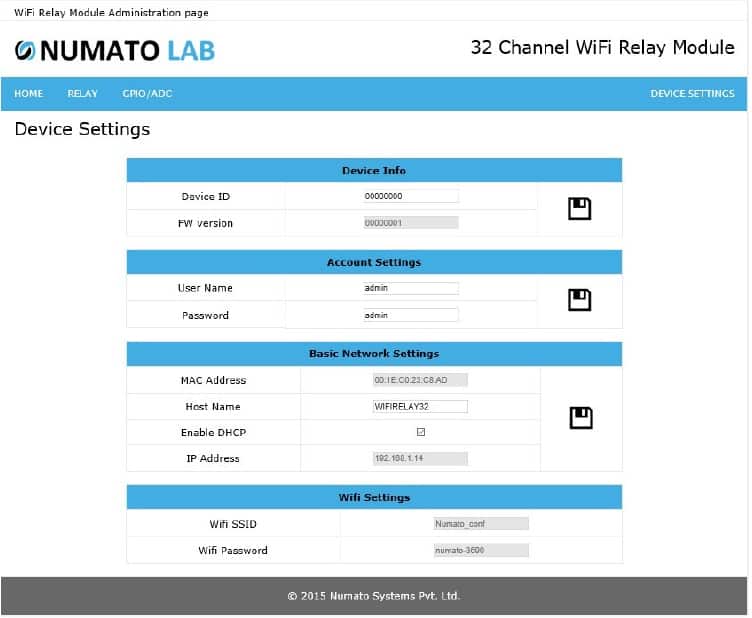Screen dimensions: 752x618
Task: Toggle the Enable DHCP checkbox
Action: click(x=420, y=432)
